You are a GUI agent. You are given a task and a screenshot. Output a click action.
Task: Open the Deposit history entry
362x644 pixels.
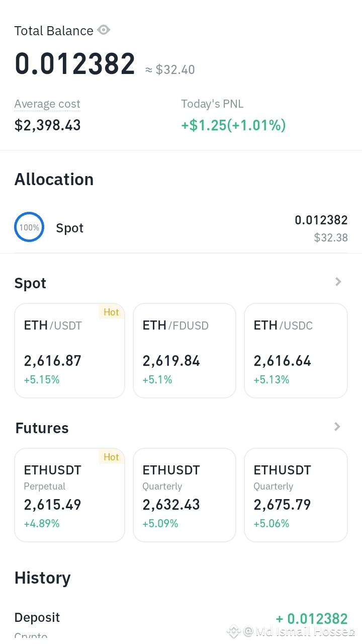point(181,624)
